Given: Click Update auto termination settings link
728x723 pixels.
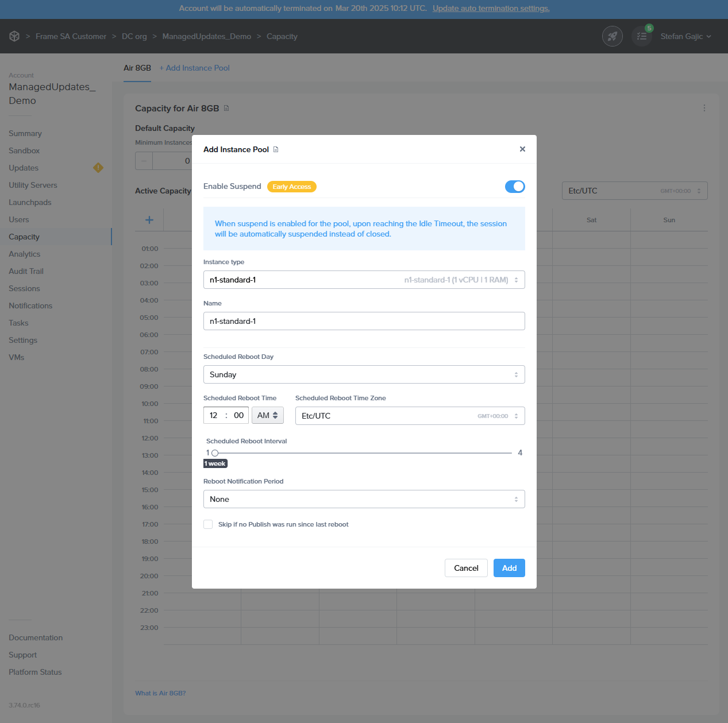Looking at the screenshot, I should tap(491, 9).
